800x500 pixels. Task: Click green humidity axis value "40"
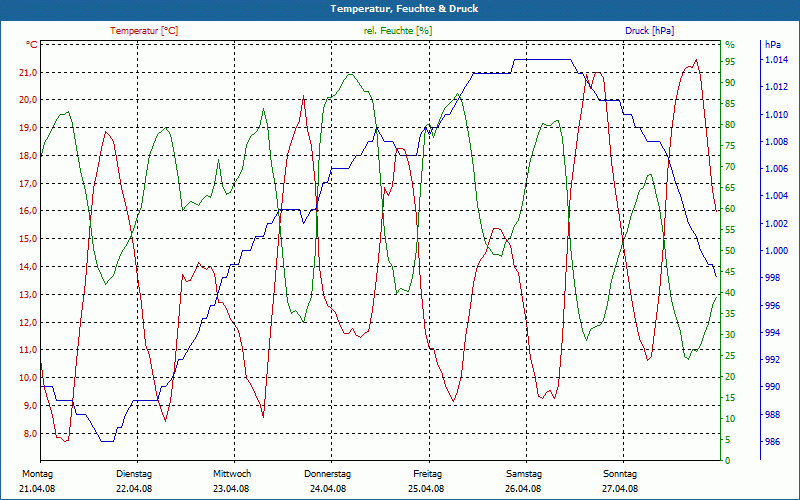(x=730, y=293)
